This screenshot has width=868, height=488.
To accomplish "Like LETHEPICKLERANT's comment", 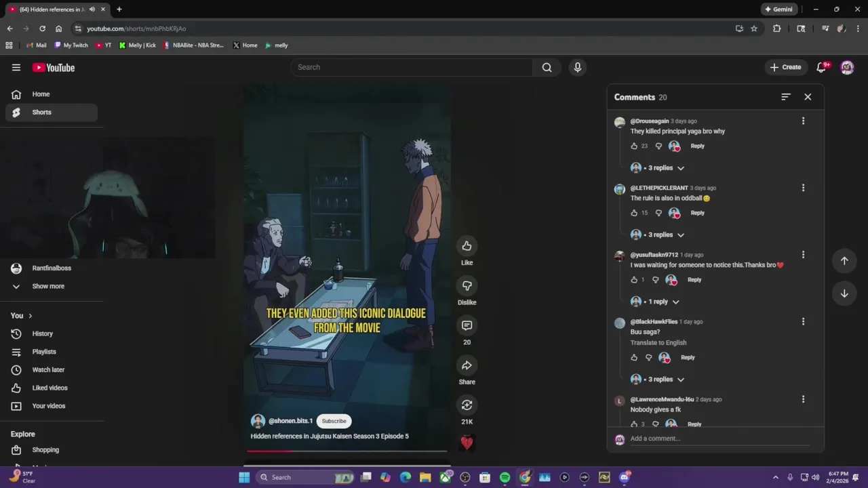I will (x=634, y=213).
